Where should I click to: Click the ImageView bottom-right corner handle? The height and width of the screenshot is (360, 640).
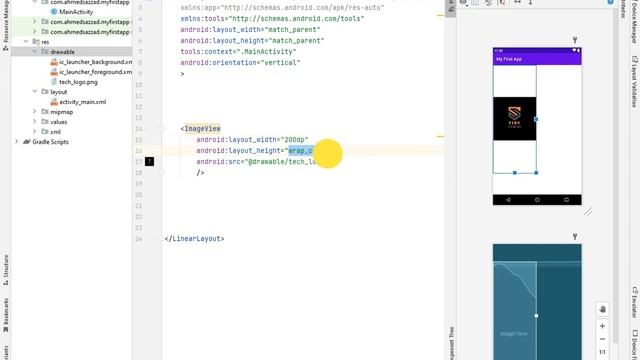[x=536, y=173]
